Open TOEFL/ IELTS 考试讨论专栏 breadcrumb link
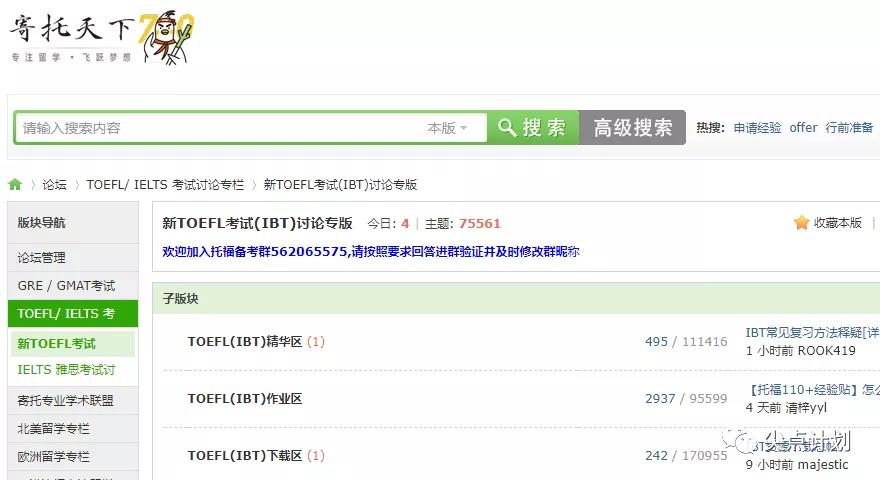Screen dimensions: 880x480 165,185
